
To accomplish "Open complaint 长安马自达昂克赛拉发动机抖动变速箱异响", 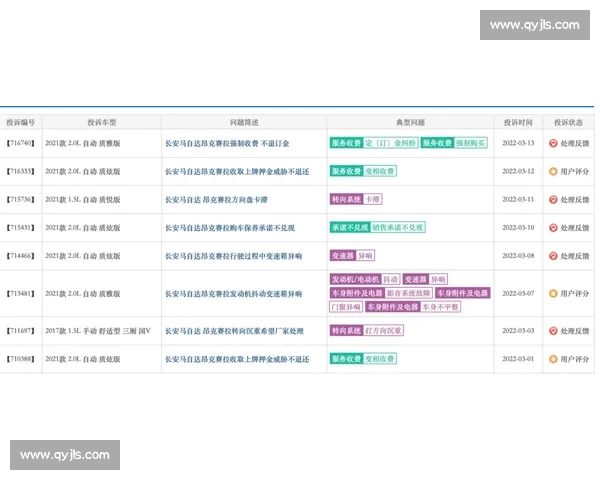I will point(233,294).
